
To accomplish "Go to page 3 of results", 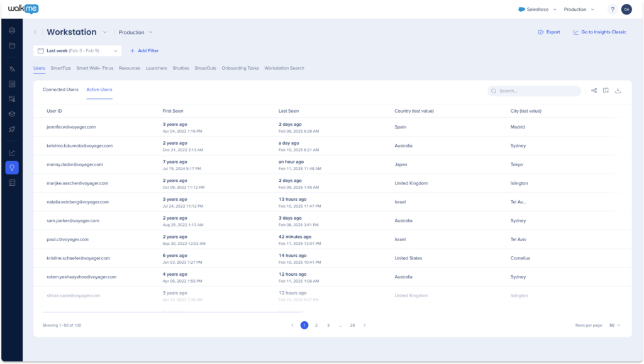I will [328, 325].
